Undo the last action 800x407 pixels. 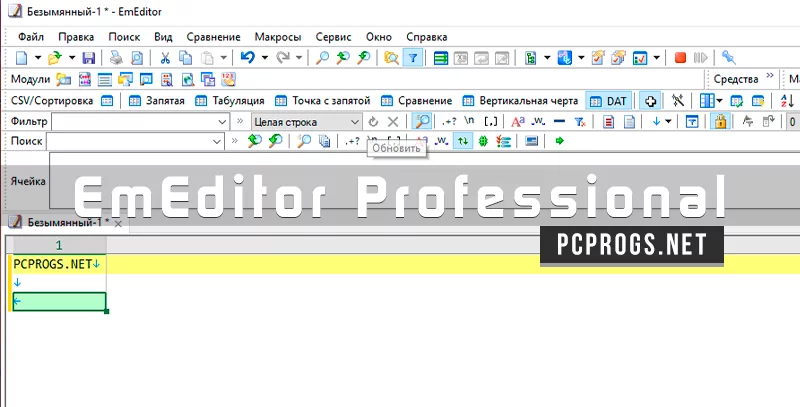[x=247, y=58]
